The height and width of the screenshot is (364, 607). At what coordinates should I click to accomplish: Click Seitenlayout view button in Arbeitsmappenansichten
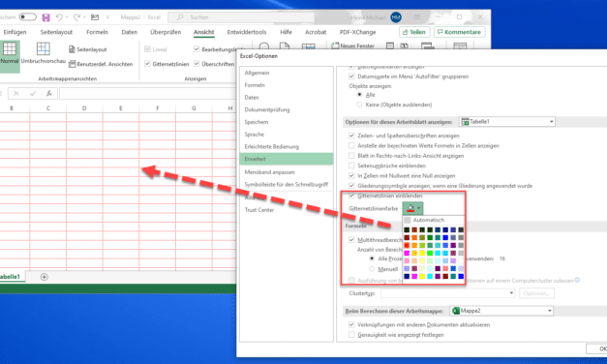pyautogui.click(x=88, y=49)
